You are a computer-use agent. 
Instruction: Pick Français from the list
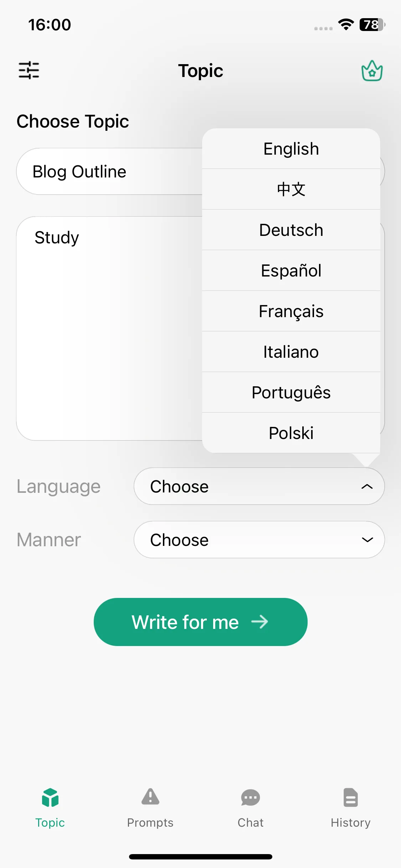(291, 311)
